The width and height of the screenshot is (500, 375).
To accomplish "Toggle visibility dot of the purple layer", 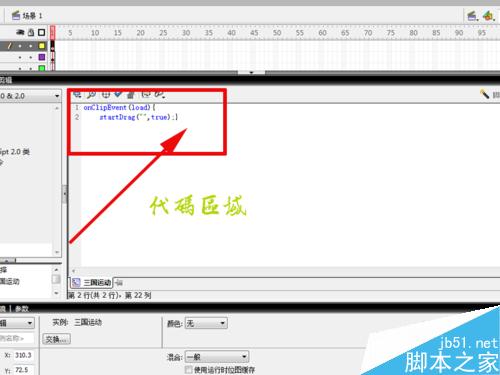I will [20, 57].
